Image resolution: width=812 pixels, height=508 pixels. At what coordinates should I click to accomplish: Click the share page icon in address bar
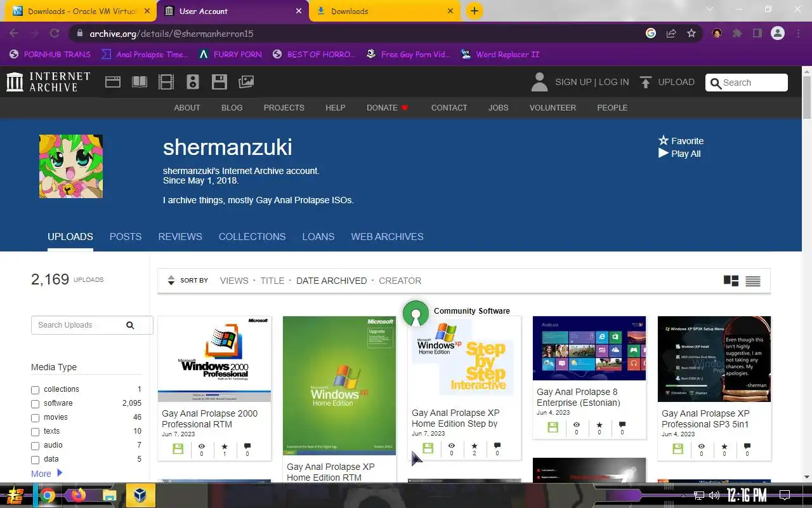coord(671,34)
